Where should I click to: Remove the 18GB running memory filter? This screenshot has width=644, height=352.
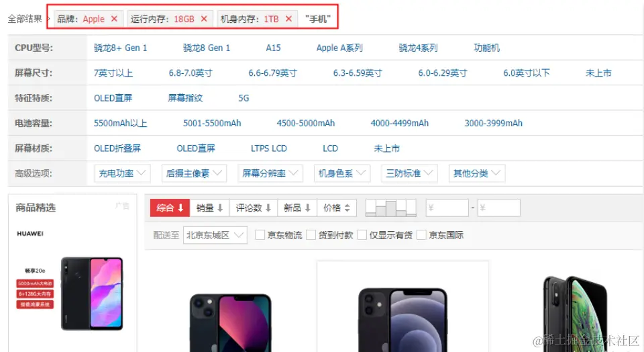click(x=204, y=19)
